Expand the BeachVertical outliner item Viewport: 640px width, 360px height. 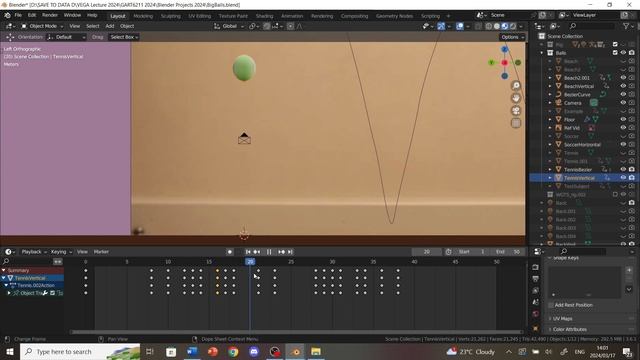click(550, 86)
